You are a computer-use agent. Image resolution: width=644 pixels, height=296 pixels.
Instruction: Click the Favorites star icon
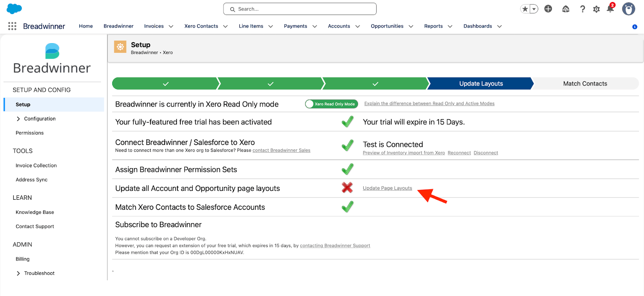click(525, 9)
